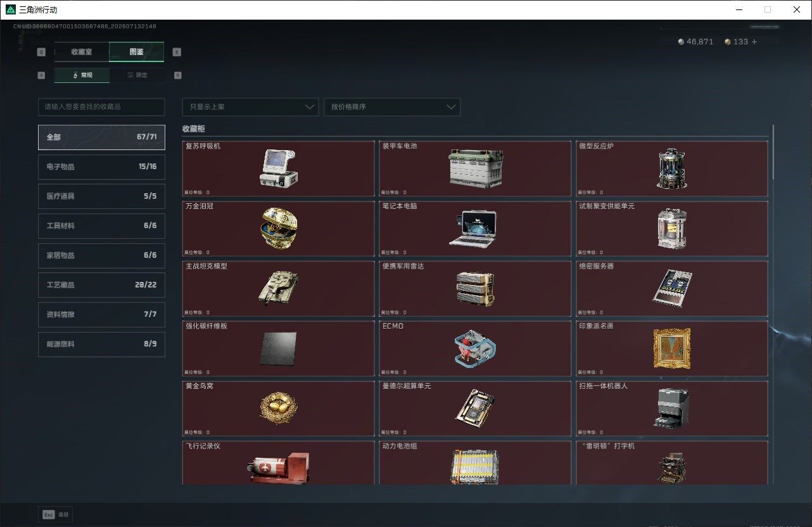Select the 印象派名画 painting icon

(x=671, y=348)
